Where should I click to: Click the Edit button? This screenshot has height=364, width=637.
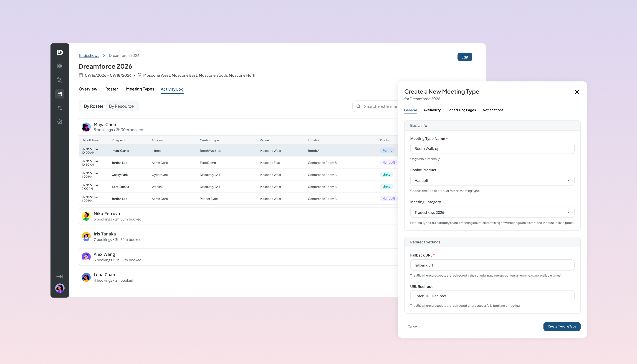465,57
